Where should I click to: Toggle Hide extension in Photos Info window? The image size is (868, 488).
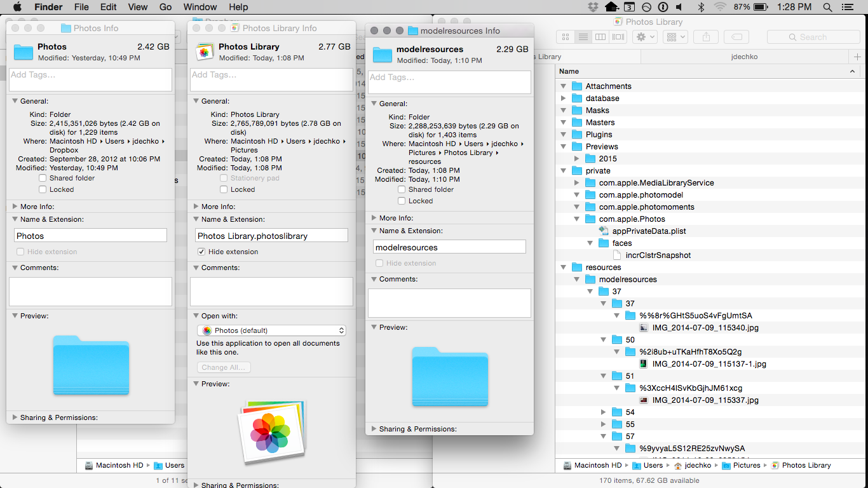[x=20, y=252]
